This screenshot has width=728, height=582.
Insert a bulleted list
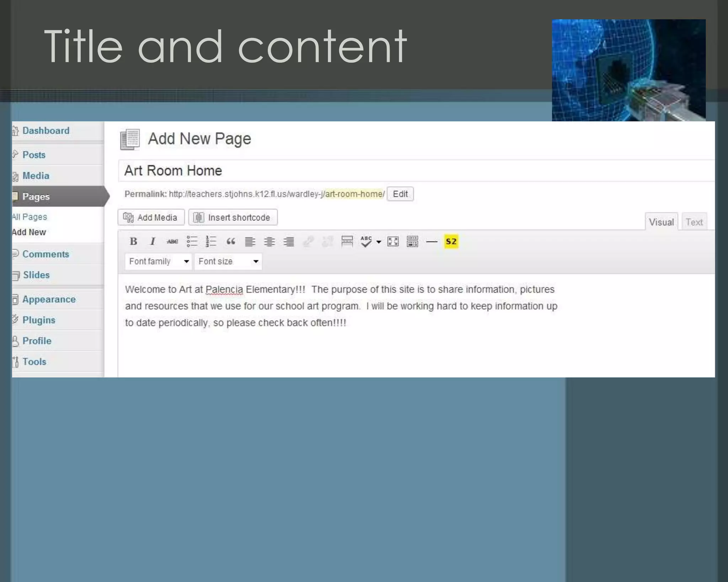coord(192,242)
